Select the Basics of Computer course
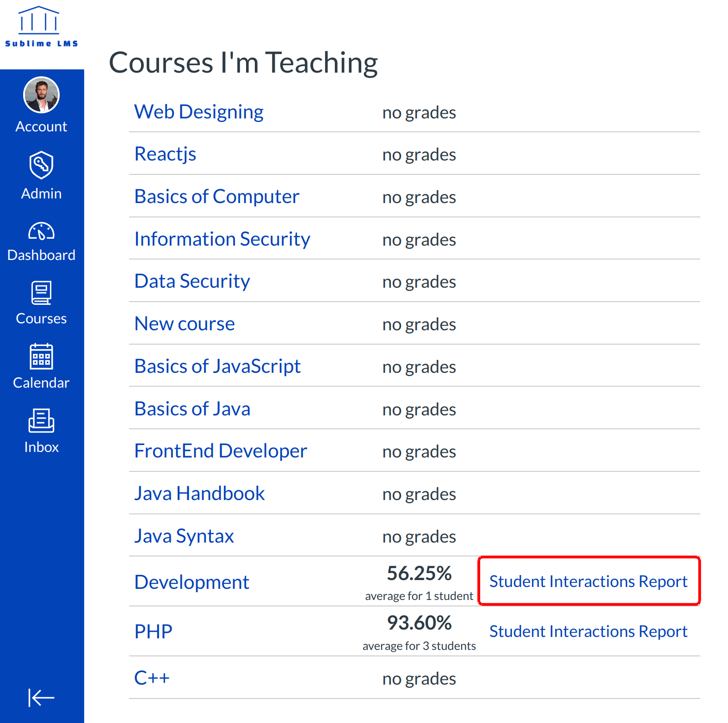Image resolution: width=728 pixels, height=723 pixels. pos(216,197)
